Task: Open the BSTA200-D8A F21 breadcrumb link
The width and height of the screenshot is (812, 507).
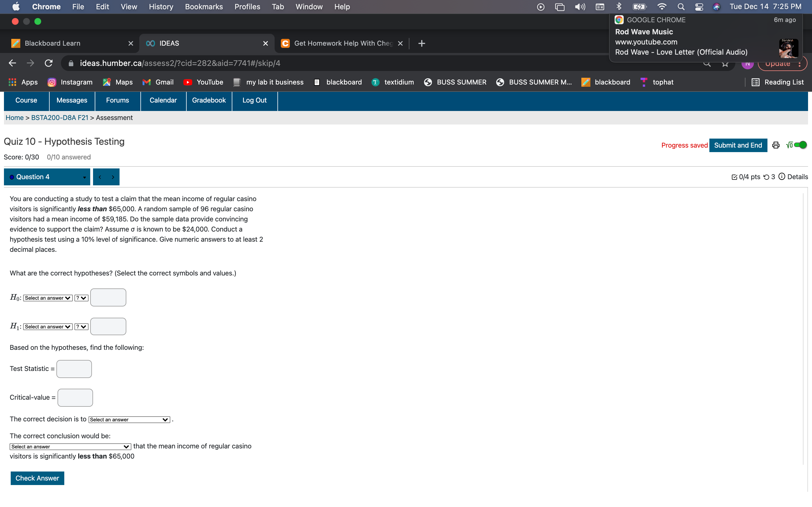Action: coord(59,118)
